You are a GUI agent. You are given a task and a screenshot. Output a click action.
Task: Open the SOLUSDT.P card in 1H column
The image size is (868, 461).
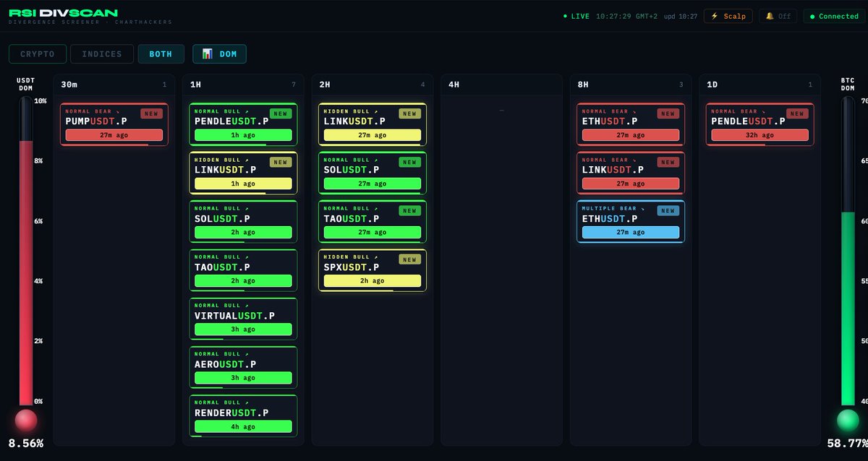(x=243, y=221)
